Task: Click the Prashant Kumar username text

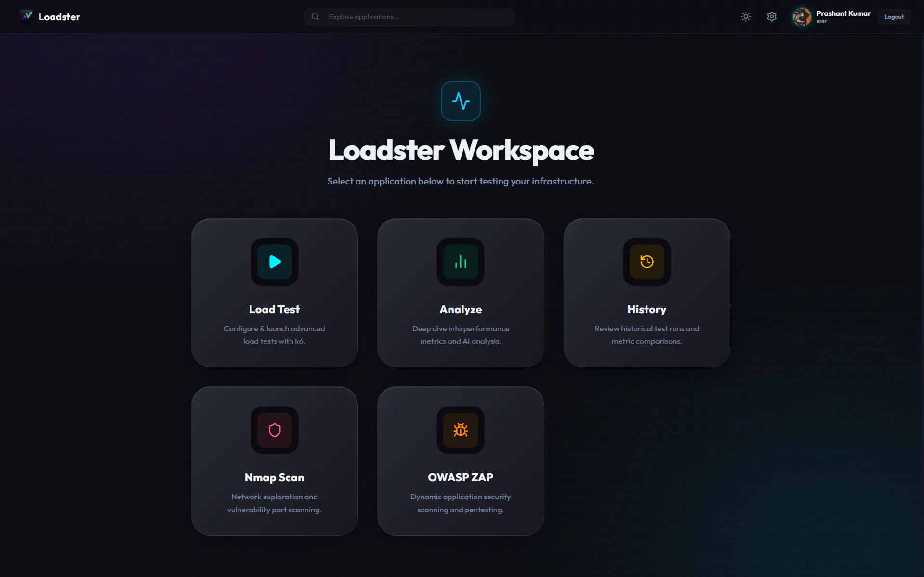Action: 843,13
